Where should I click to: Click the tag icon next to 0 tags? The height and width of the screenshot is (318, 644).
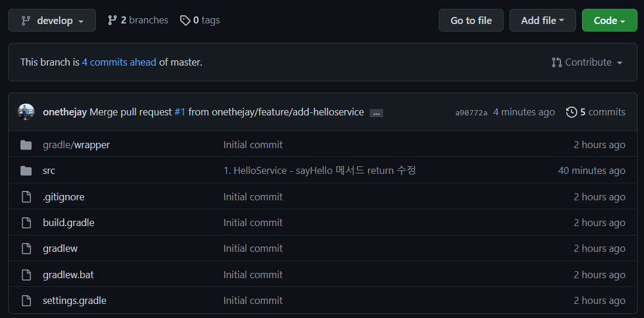pyautogui.click(x=185, y=20)
